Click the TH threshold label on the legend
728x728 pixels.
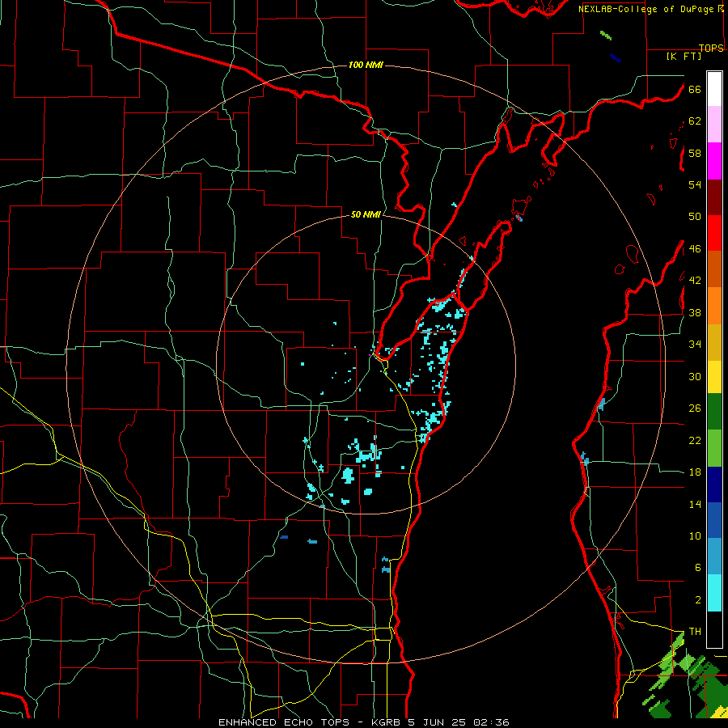[695, 632]
